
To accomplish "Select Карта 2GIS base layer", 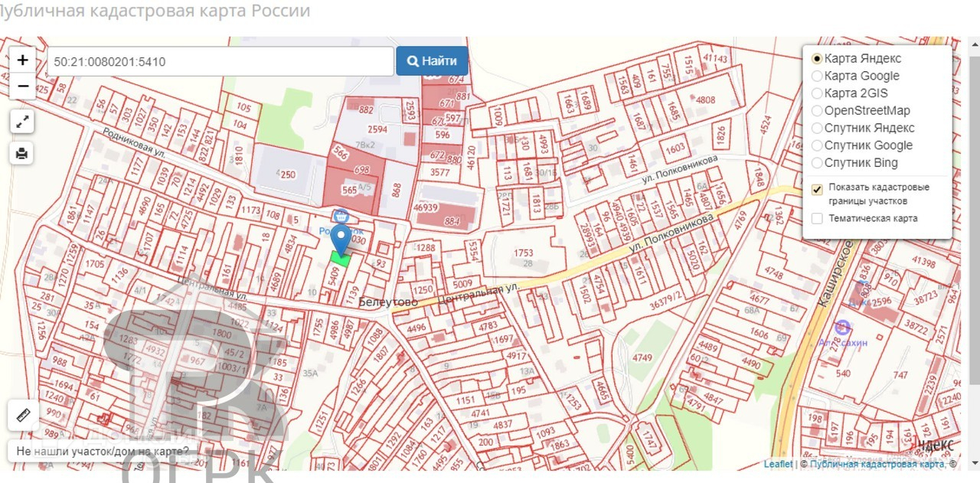I will (817, 93).
